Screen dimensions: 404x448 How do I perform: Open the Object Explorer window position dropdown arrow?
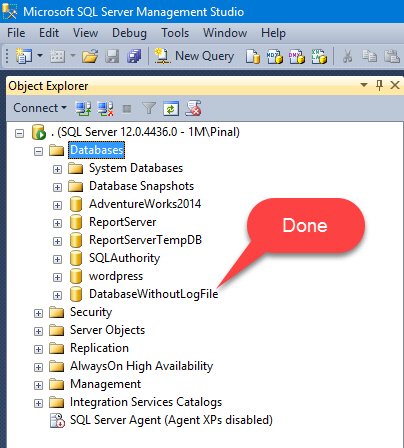[364, 85]
